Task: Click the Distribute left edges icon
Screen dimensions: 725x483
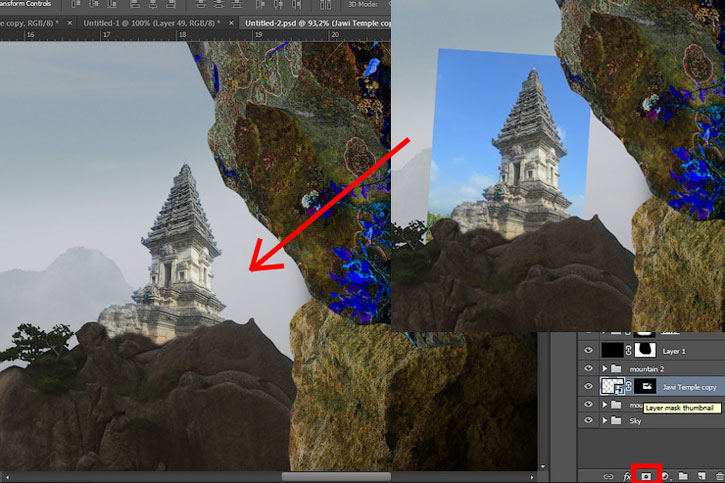Action: click(260, 4)
